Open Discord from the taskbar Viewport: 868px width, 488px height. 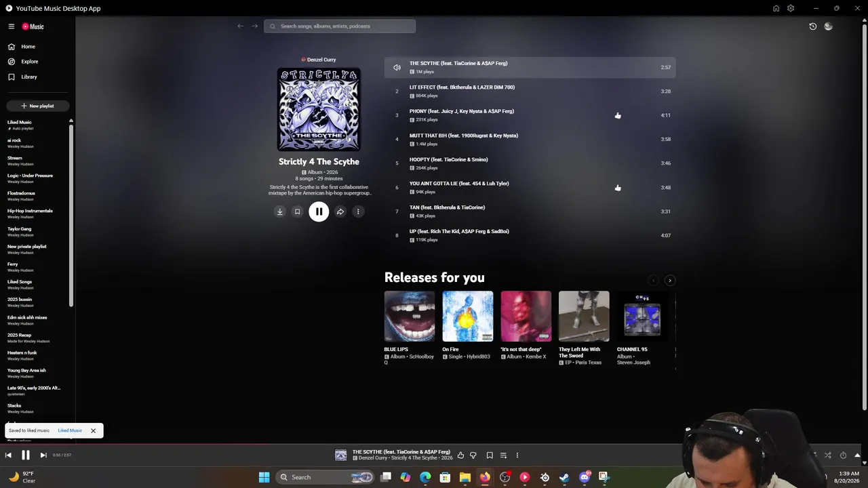coord(585,477)
